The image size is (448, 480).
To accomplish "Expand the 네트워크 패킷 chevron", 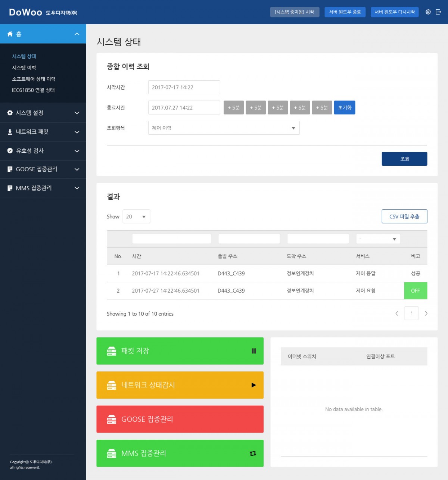I will 77,132.
